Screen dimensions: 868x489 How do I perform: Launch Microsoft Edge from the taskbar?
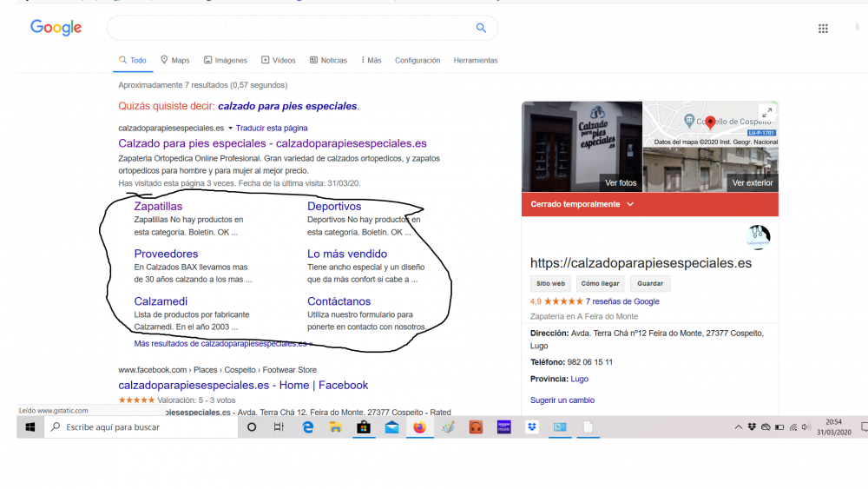click(x=308, y=427)
